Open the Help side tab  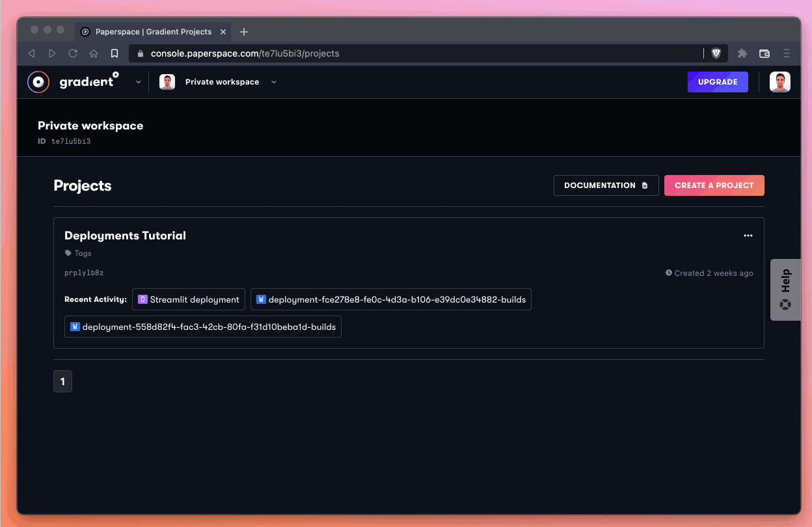[785, 290]
